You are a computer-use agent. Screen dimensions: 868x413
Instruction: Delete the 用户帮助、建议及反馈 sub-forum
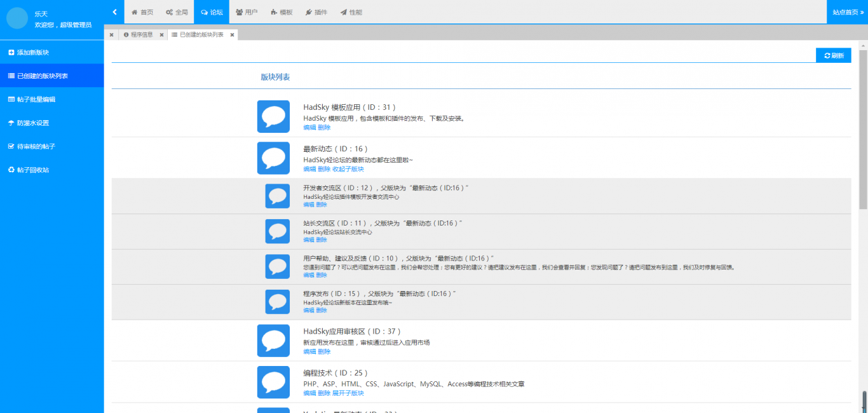click(x=322, y=275)
